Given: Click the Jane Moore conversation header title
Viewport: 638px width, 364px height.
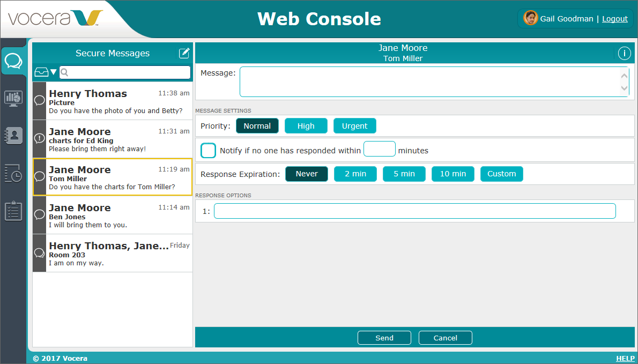Looking at the screenshot, I should coord(403,48).
